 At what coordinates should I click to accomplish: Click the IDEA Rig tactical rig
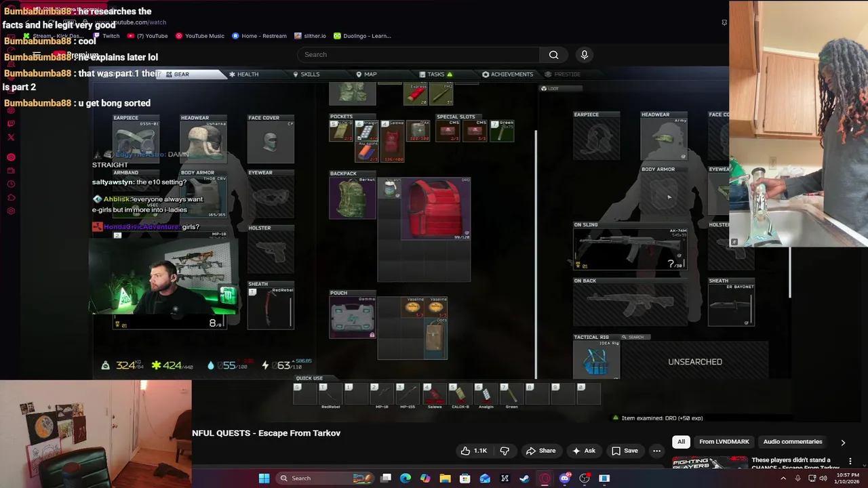[596, 359]
